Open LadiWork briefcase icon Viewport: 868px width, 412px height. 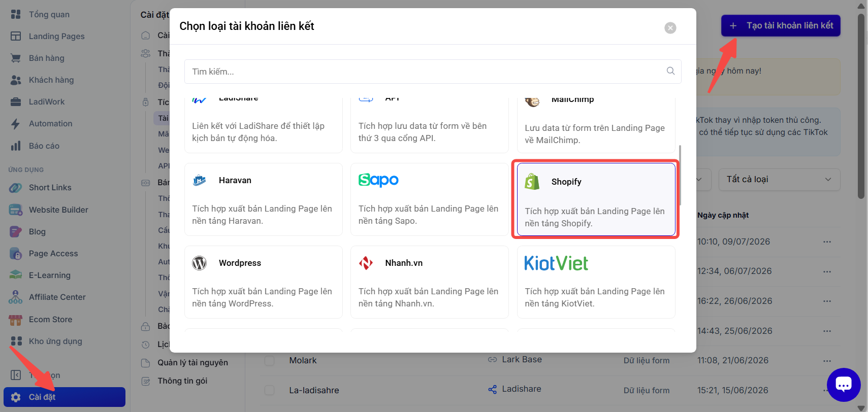[16, 101]
